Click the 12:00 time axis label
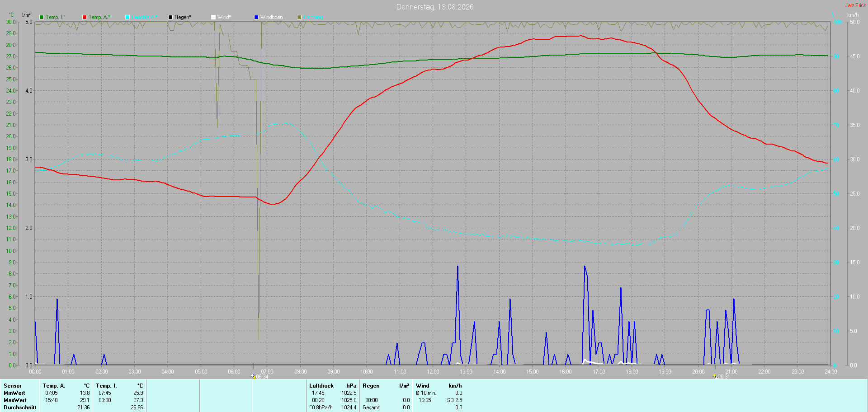The width and height of the screenshot is (868, 412). 433,372
